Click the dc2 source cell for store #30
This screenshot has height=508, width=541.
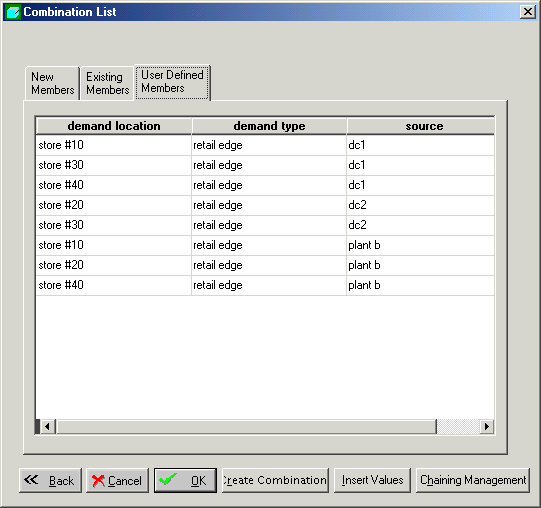tap(421, 225)
